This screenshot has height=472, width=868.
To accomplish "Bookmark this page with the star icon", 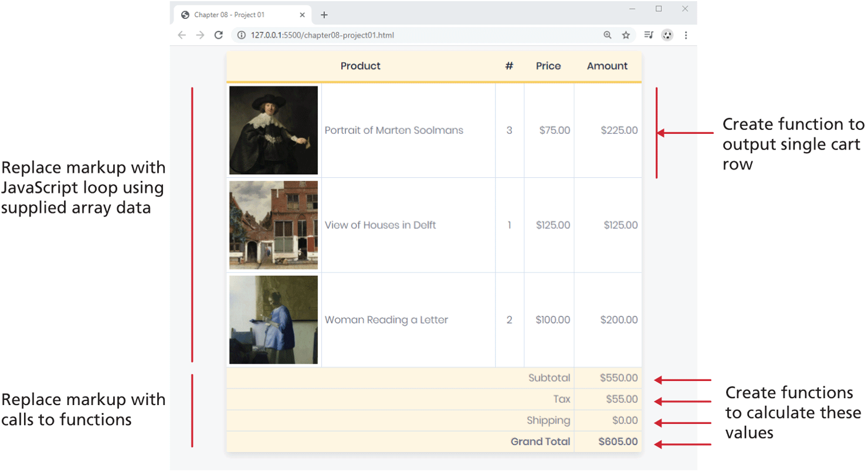I will [x=626, y=35].
